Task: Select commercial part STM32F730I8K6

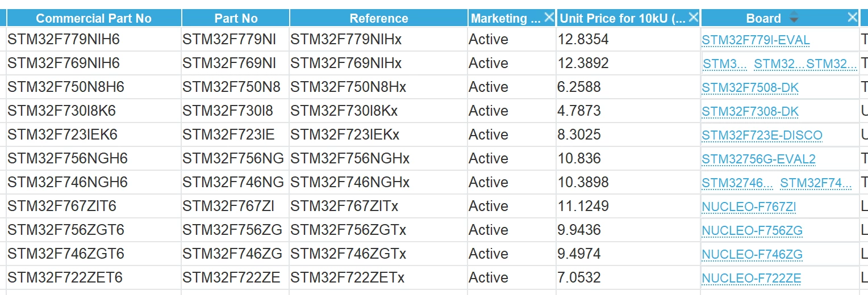Action: [61, 111]
